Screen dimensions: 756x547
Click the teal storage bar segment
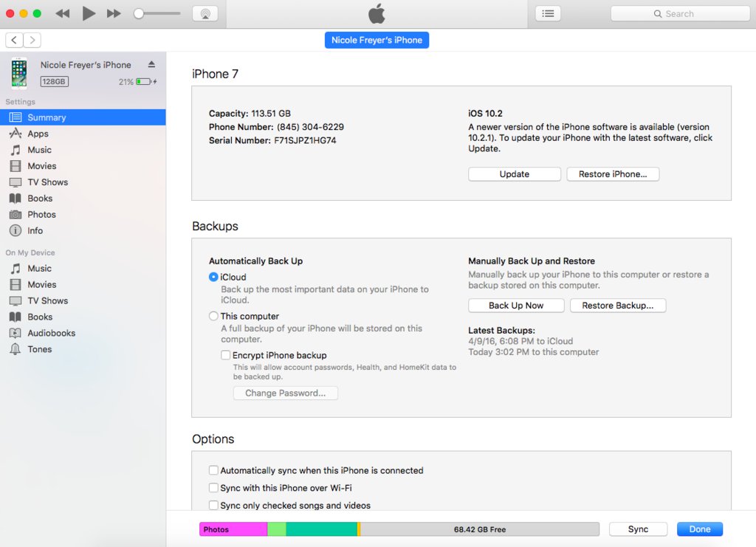pyautogui.click(x=322, y=529)
